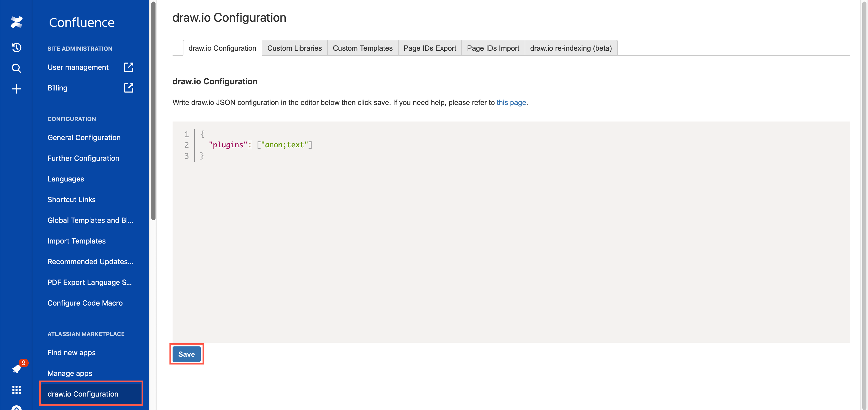Open notifications bell showing 9 alerts
The width and height of the screenshot is (868, 410).
click(x=17, y=369)
